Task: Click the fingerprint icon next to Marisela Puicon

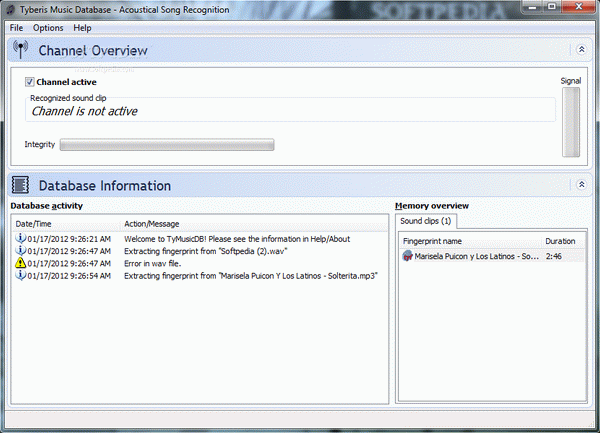Action: tap(408, 256)
